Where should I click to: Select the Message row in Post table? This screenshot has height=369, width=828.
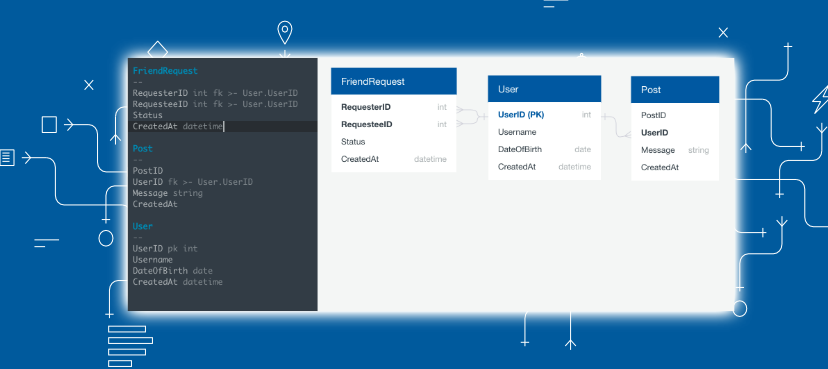point(675,150)
